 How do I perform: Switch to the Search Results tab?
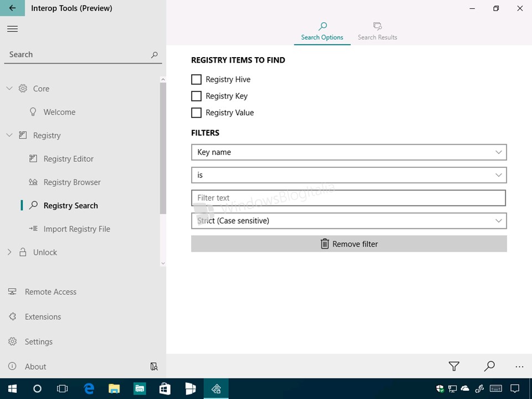tap(377, 32)
